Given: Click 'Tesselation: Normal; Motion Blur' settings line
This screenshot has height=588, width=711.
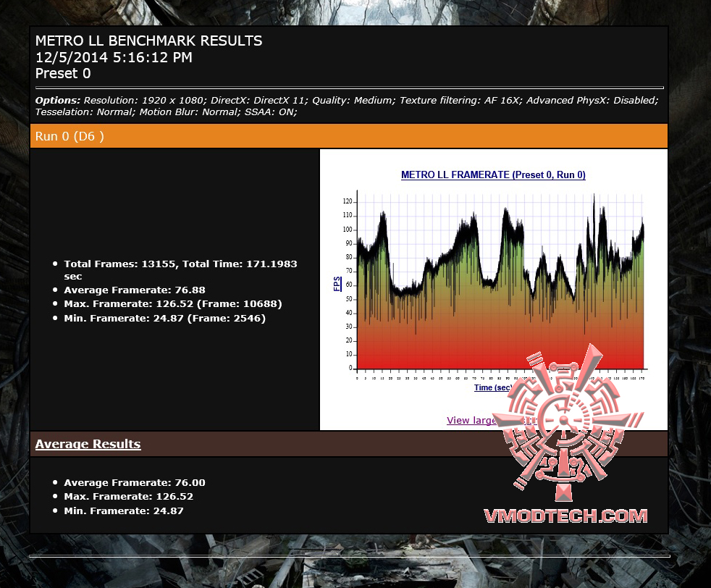Looking at the screenshot, I should click(166, 112).
